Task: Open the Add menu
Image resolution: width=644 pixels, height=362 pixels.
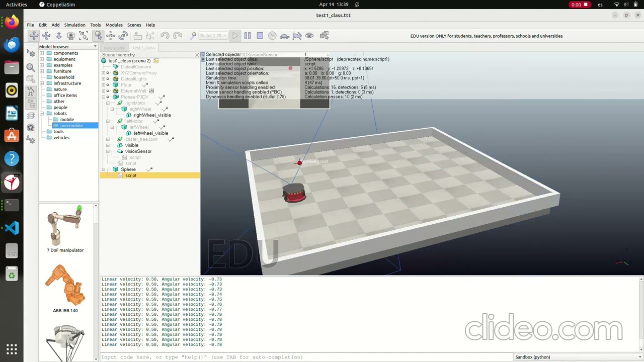Action: (x=55, y=25)
